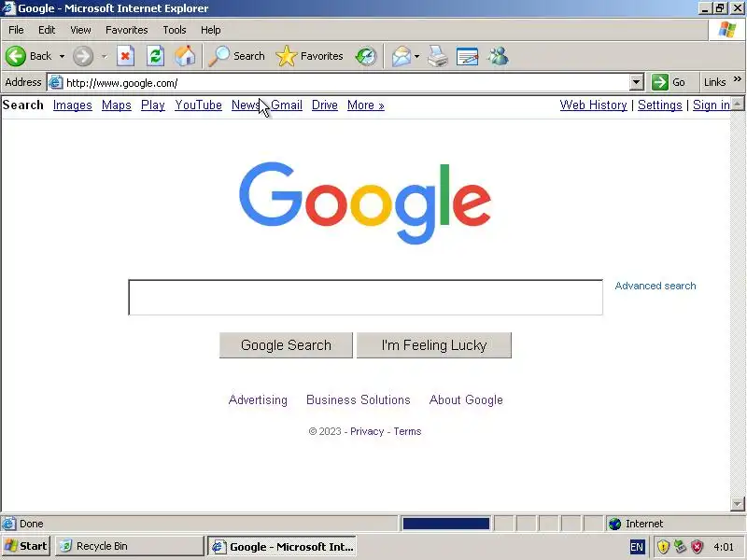This screenshot has height=560, width=747.
Task: Click the Mail envelope icon
Action: 402,56
